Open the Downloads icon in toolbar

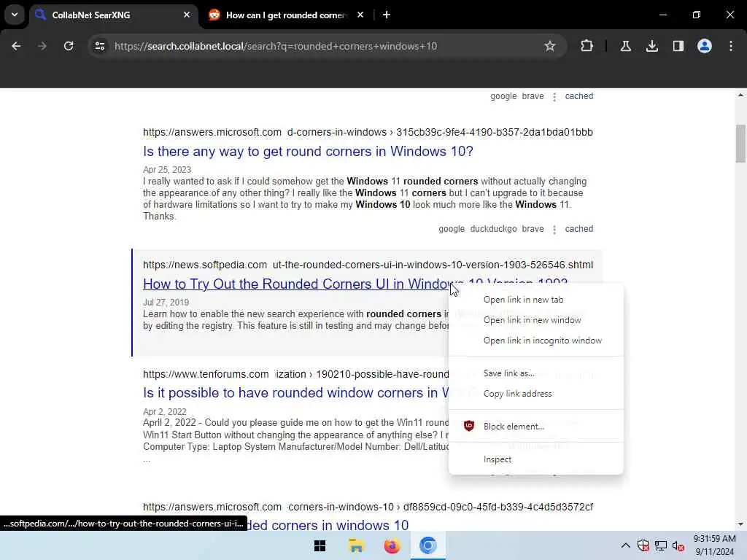pyautogui.click(x=651, y=46)
